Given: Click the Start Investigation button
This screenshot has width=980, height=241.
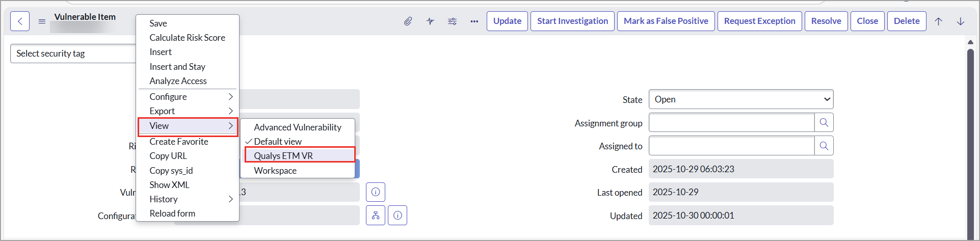Looking at the screenshot, I should click(x=572, y=21).
